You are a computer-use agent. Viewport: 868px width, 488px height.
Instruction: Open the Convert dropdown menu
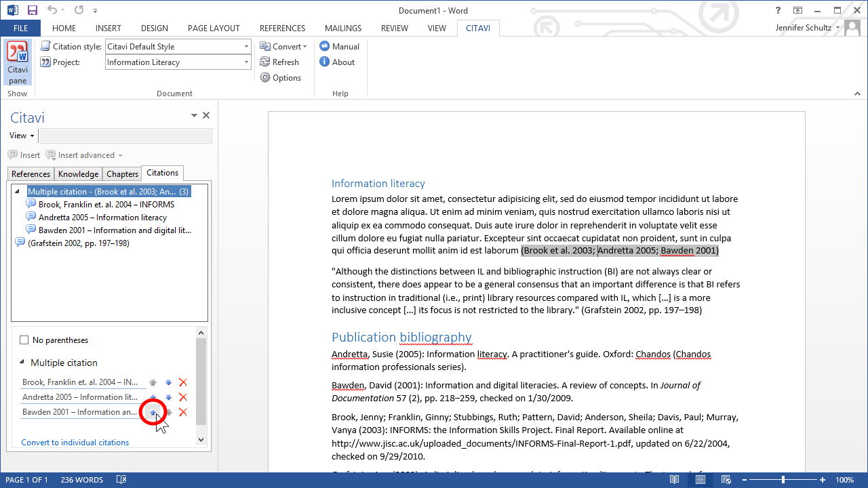click(283, 47)
